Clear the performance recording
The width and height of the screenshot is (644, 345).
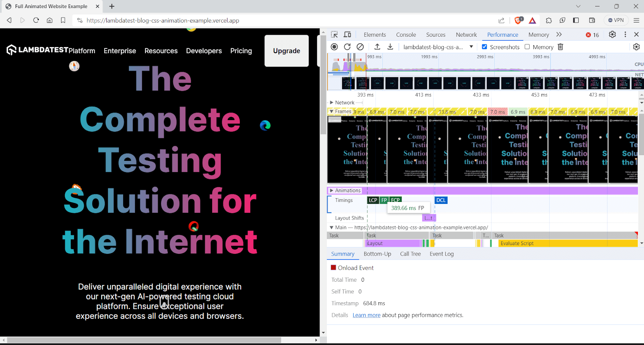tap(360, 47)
